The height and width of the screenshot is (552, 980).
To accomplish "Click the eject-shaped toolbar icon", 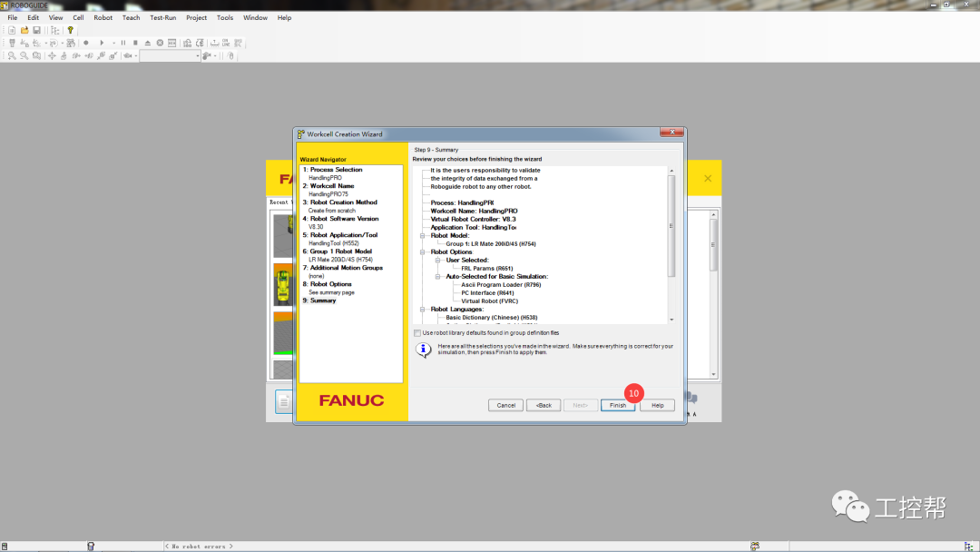I will (148, 44).
